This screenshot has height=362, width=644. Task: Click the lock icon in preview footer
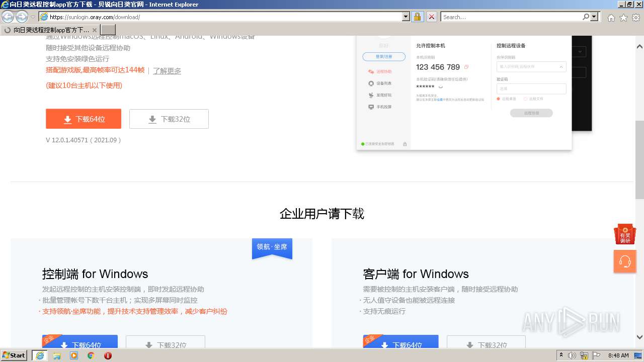(x=405, y=144)
